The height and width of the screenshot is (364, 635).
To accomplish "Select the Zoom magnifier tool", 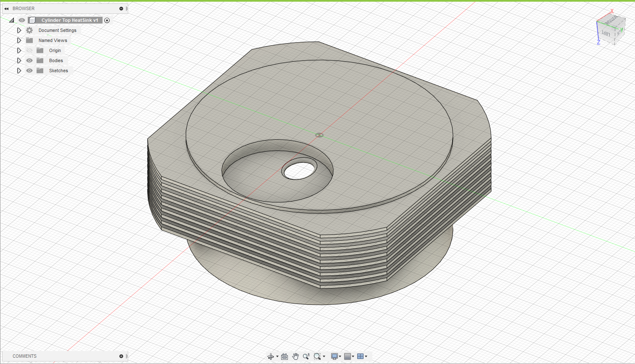I will [x=306, y=356].
